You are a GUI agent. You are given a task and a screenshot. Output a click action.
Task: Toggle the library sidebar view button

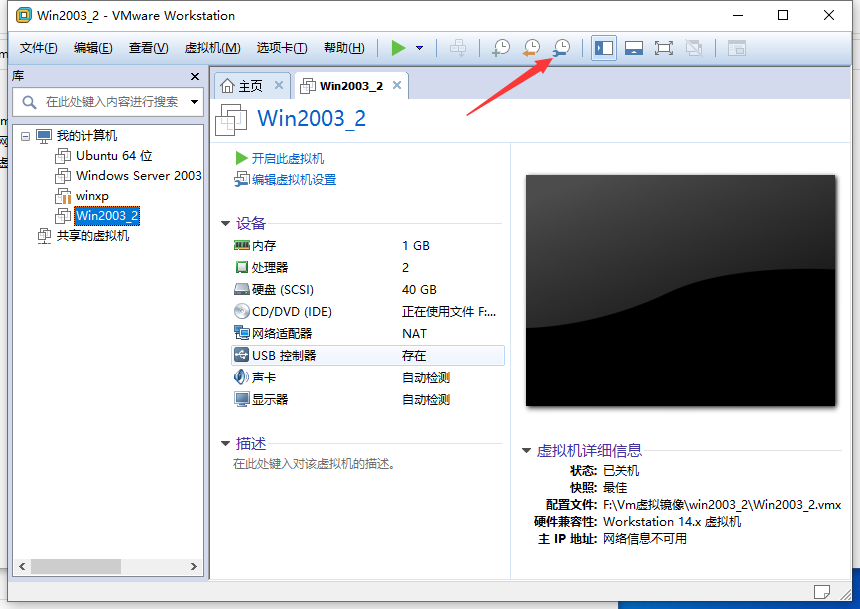click(x=604, y=48)
